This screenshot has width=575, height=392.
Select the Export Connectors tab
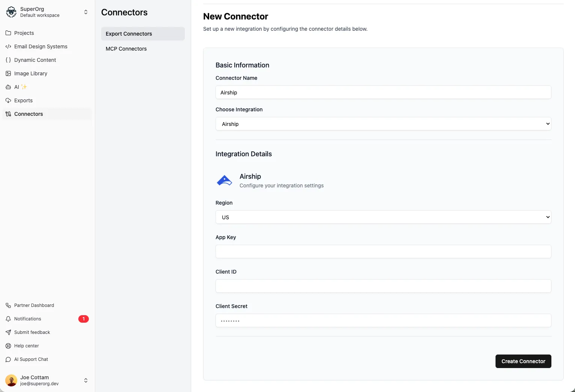pos(129,34)
